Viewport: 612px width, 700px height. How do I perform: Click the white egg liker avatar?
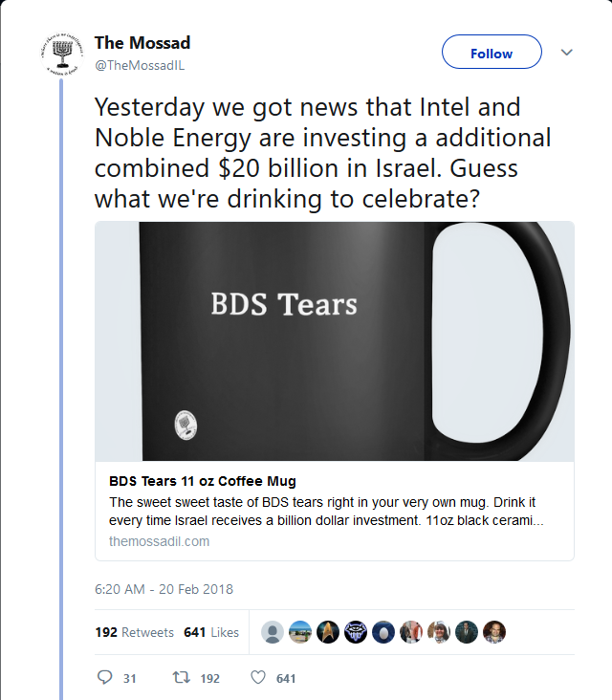pos(383,632)
